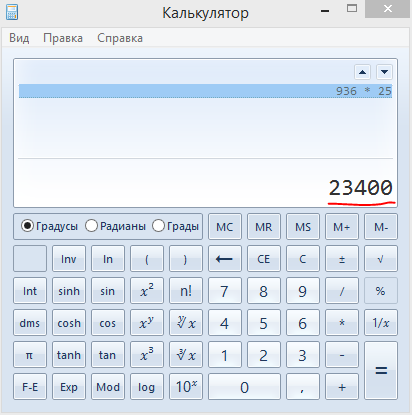This screenshot has width=412, height=415.
Task: Click the MR memory recall button
Action: pyautogui.click(x=264, y=227)
